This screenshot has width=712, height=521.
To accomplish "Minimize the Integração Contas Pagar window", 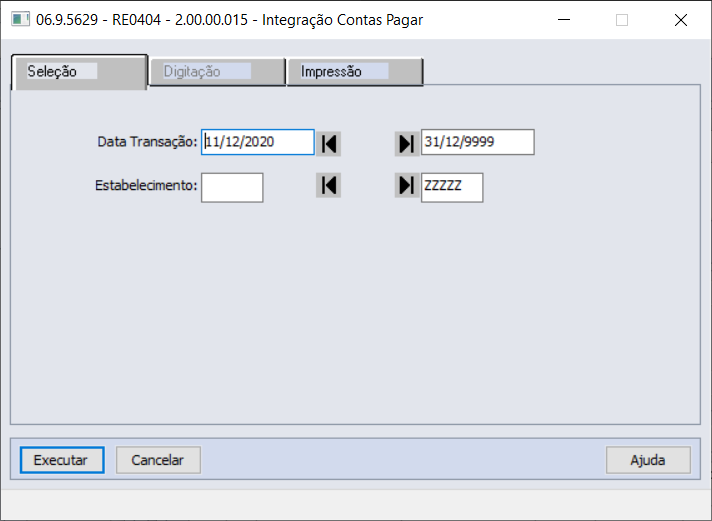I will pyautogui.click(x=564, y=20).
